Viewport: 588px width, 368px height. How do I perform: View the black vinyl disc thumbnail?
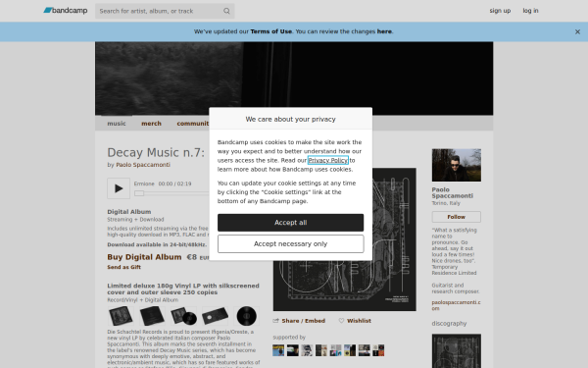(x=246, y=316)
